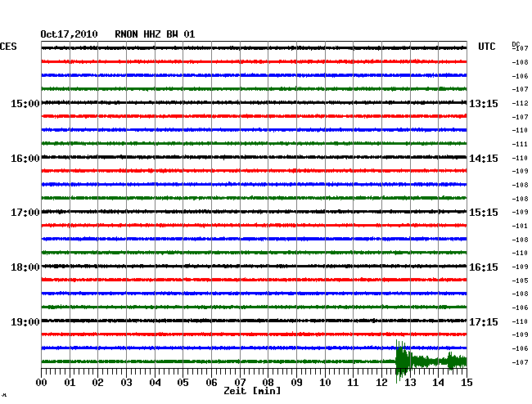Select minute tick label 05
Screen dimensions: 532x404
[x=183, y=383]
